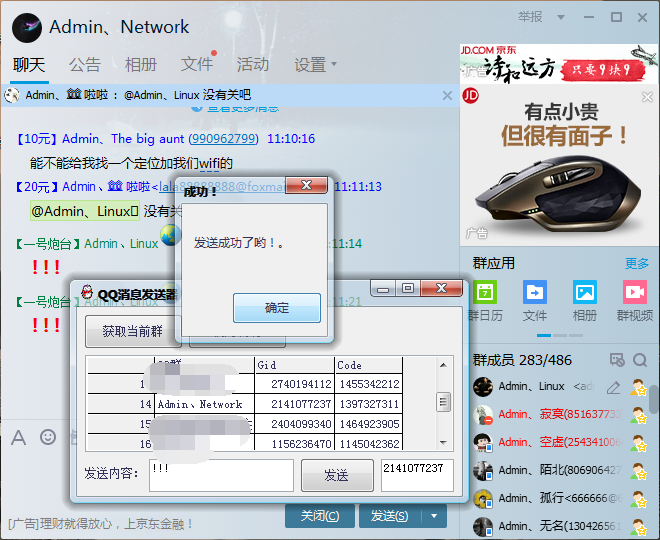Open the 举报 report dropdown arrow
Screen dimensions: 660x540
click(561, 17)
